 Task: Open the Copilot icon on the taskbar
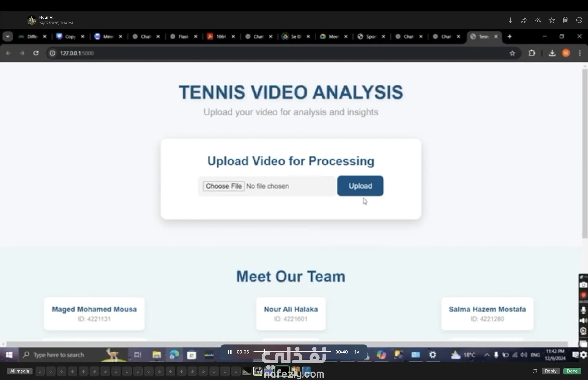(381, 355)
